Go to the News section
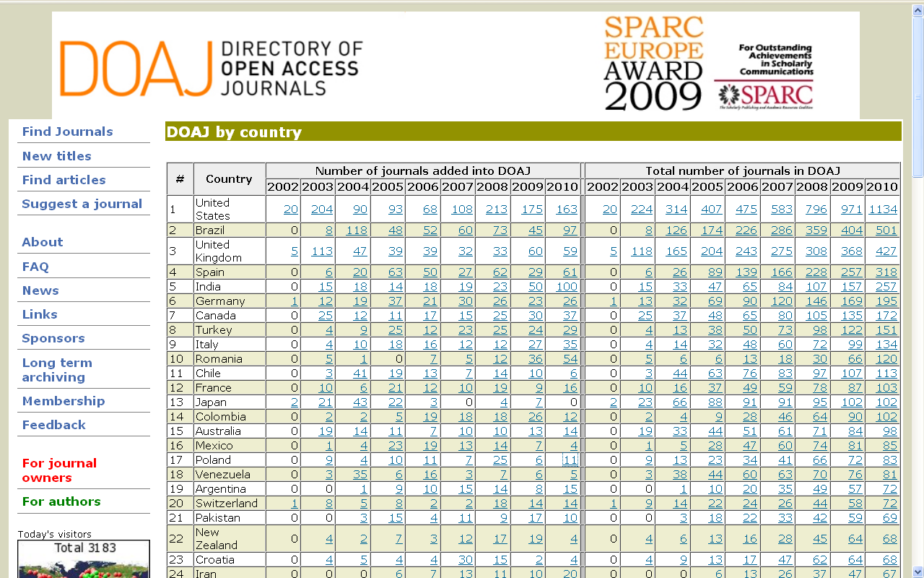924x578 pixels. [40, 290]
